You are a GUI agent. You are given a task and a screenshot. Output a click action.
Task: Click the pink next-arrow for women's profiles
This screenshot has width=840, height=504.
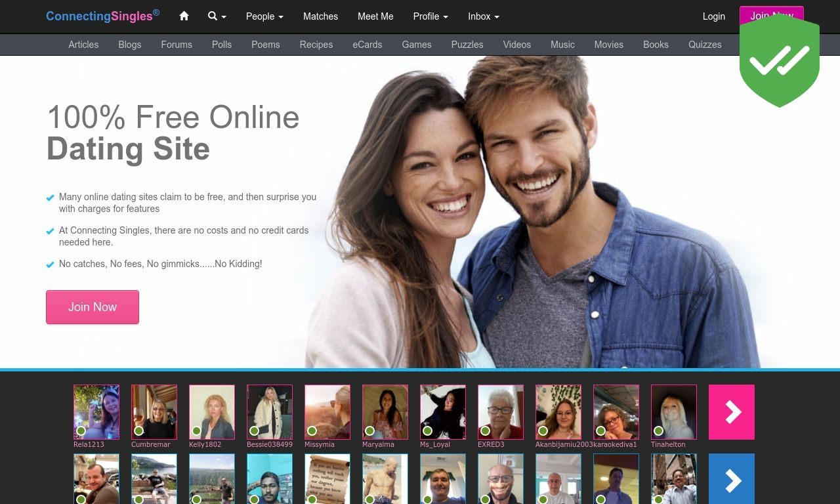click(x=732, y=412)
